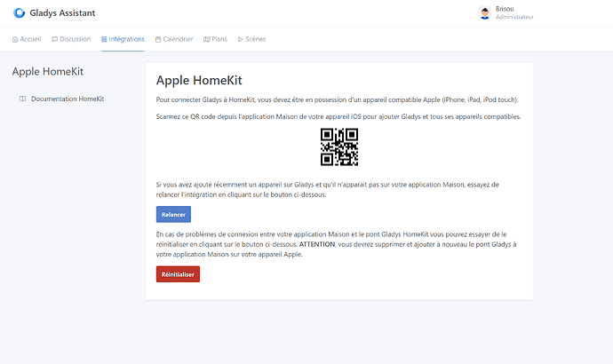Go to the Accueil tab
Viewport: 613px width, 364px height.
point(27,39)
